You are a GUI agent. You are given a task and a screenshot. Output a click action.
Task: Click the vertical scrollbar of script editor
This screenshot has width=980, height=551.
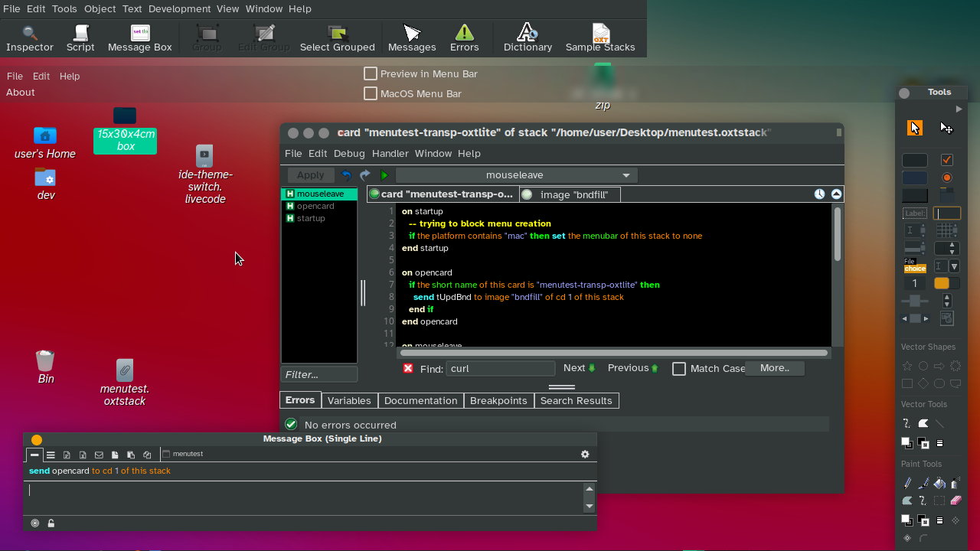click(838, 236)
